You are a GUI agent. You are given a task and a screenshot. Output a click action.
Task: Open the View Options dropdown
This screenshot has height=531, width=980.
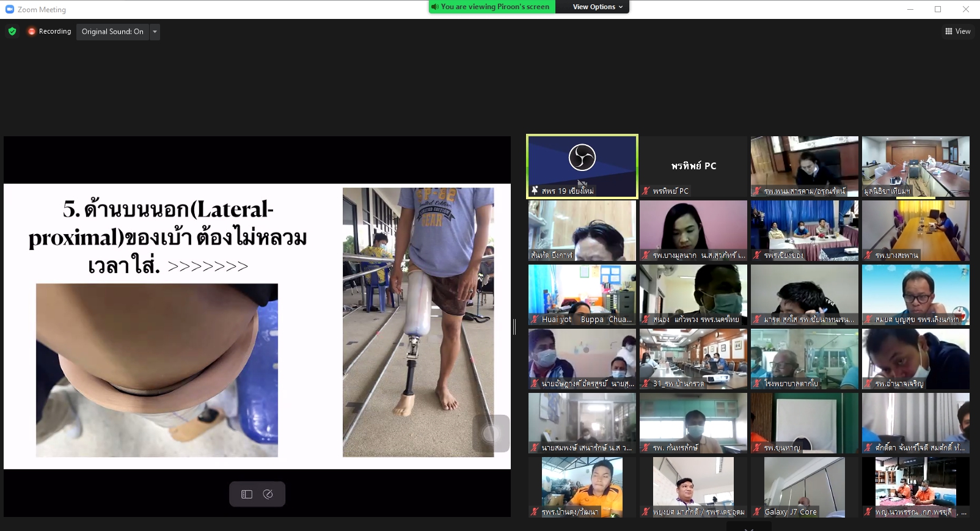597,7
